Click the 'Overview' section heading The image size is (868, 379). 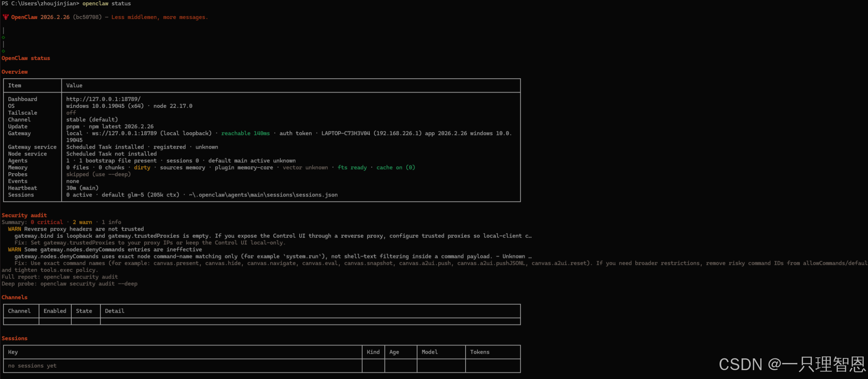15,72
